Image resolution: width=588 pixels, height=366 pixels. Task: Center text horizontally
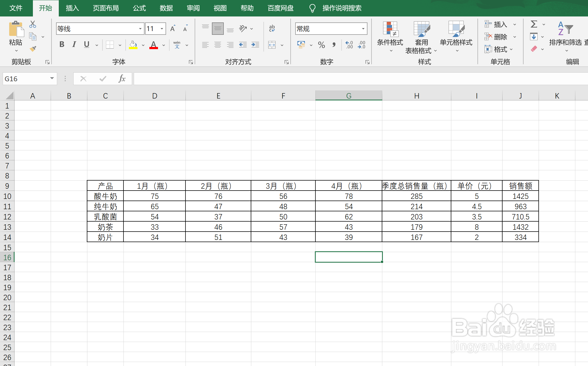(218, 45)
